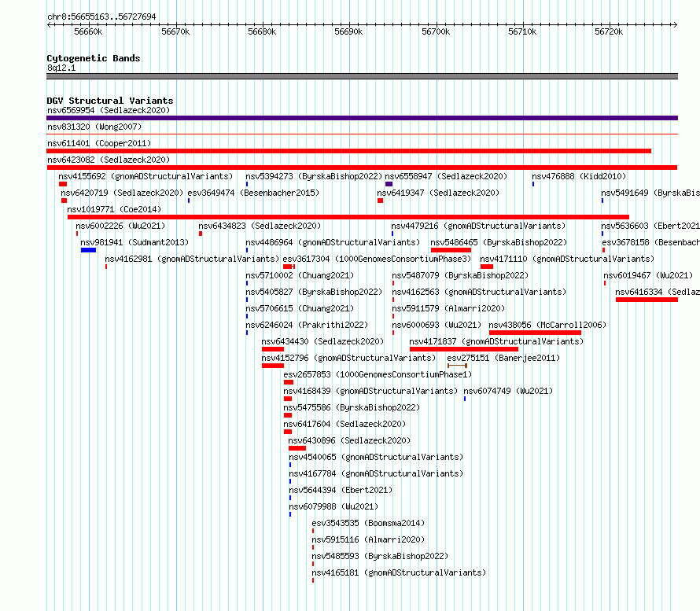The image size is (700, 611).
Task: Click nsv5706615 (Chuang2021) label
Action: pos(300,308)
